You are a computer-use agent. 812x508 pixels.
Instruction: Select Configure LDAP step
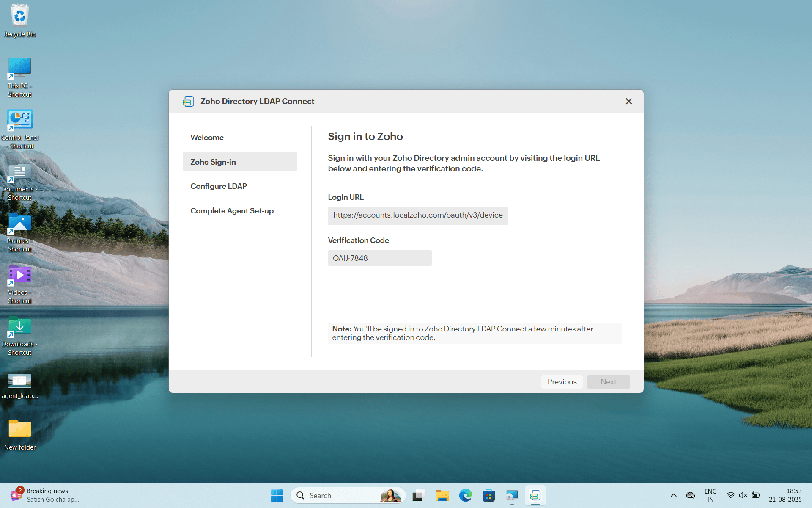[218, 186]
